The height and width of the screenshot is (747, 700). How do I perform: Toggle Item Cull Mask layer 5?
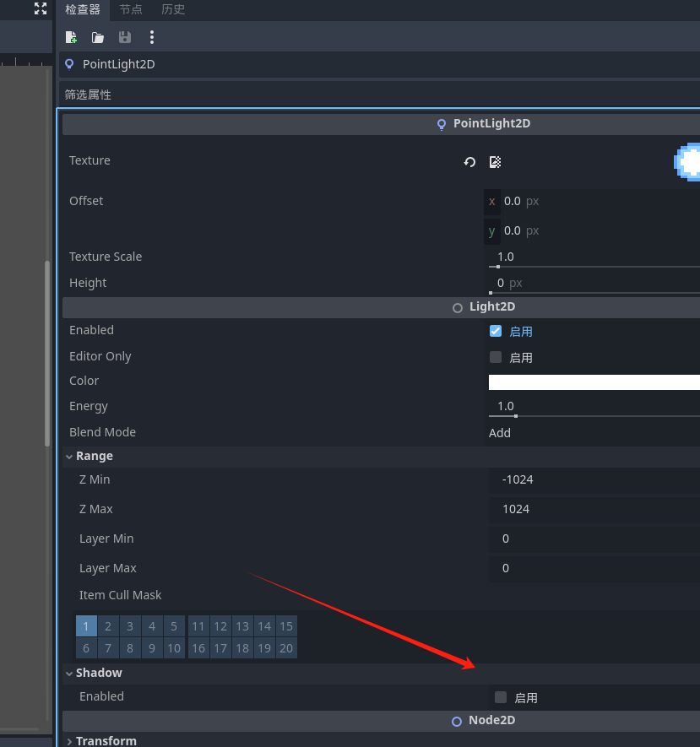[x=174, y=626]
